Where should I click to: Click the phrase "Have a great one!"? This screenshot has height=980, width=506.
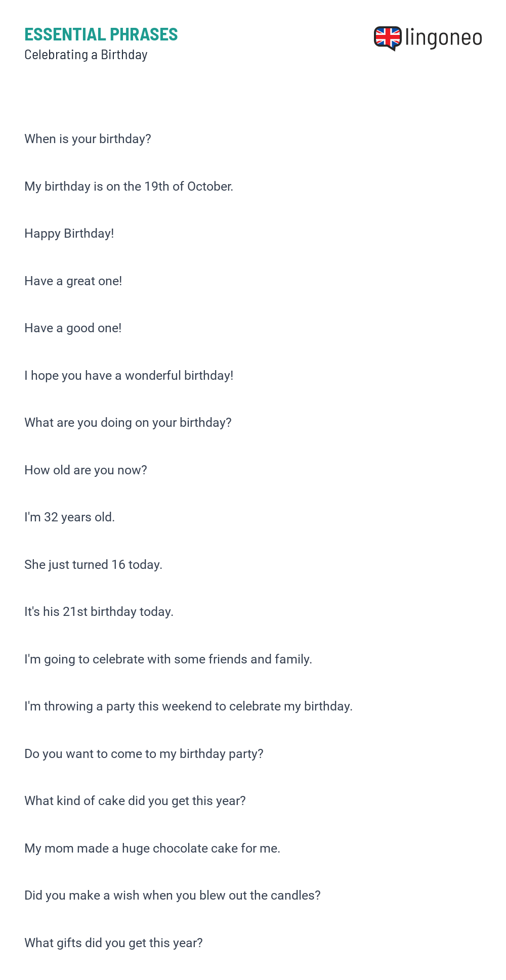click(73, 281)
